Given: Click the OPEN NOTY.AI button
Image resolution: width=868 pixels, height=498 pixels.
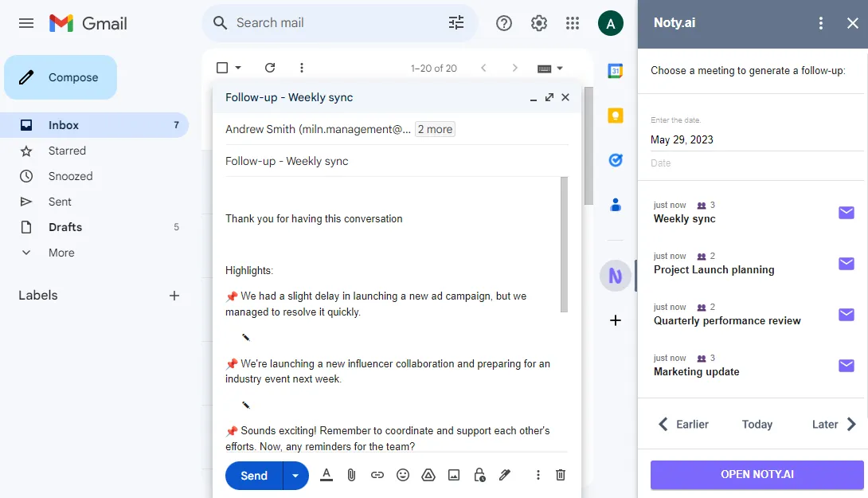Looking at the screenshot, I should click(x=757, y=475).
